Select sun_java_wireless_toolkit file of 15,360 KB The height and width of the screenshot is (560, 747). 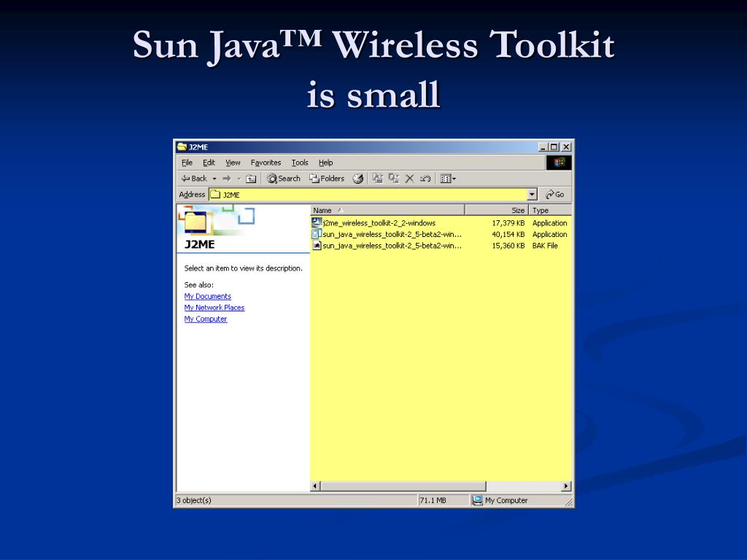392,246
